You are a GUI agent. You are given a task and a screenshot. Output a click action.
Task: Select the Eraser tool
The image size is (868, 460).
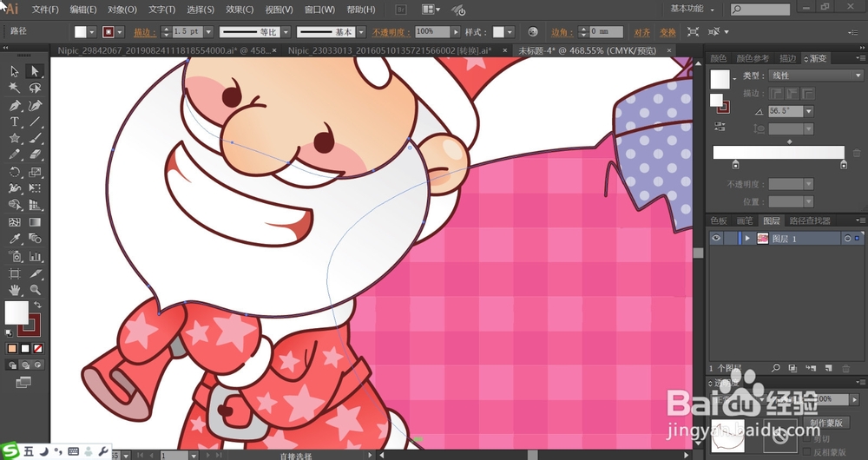35,155
